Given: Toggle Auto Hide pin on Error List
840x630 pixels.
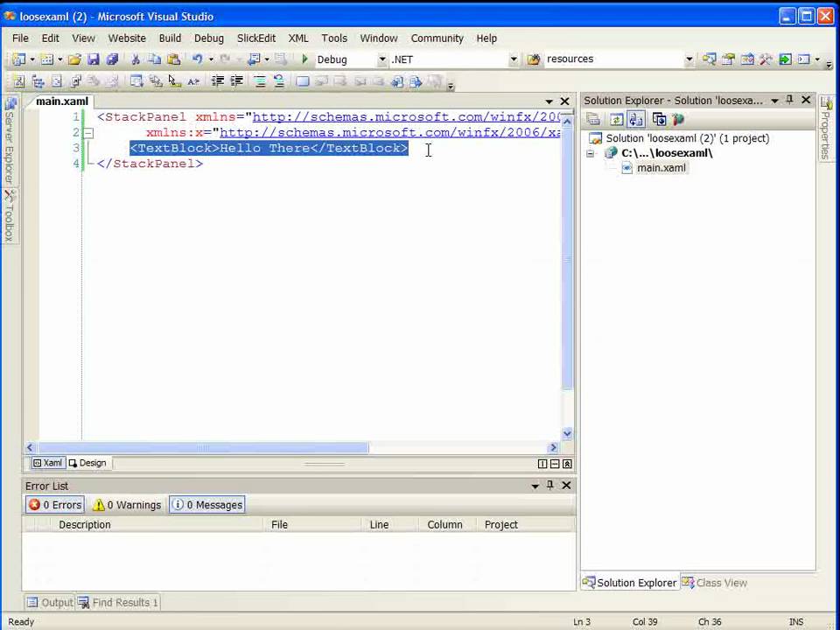Looking at the screenshot, I should [549, 486].
